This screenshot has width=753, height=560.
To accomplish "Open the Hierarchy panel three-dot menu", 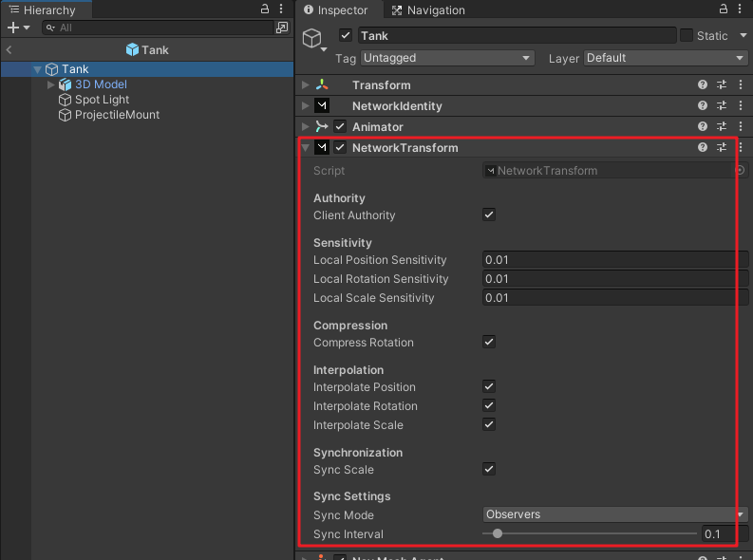I will [x=281, y=9].
